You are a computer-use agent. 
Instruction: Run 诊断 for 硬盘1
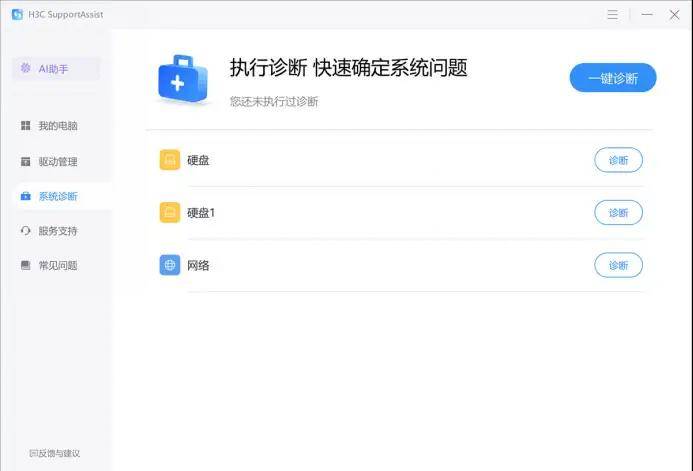[618, 212]
